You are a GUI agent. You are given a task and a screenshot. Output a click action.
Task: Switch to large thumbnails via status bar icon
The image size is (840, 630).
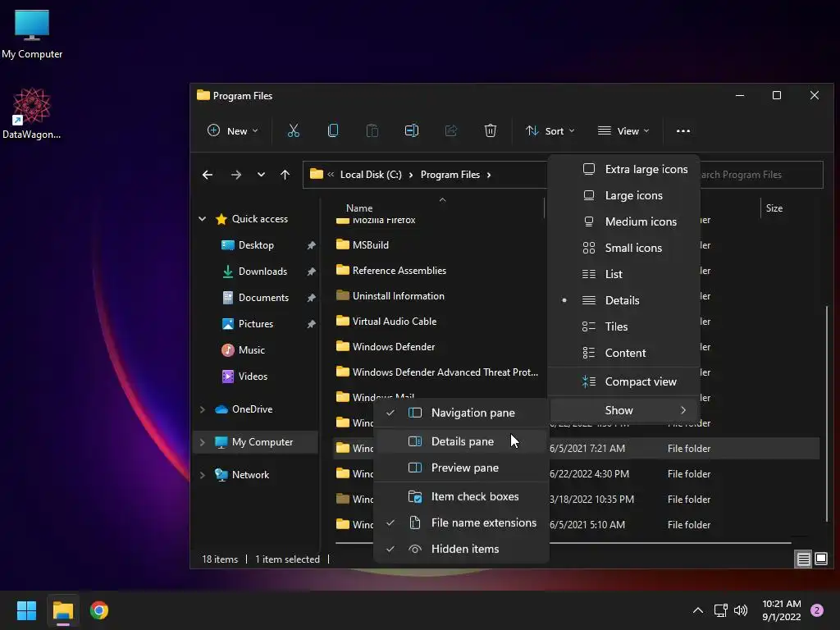point(820,559)
